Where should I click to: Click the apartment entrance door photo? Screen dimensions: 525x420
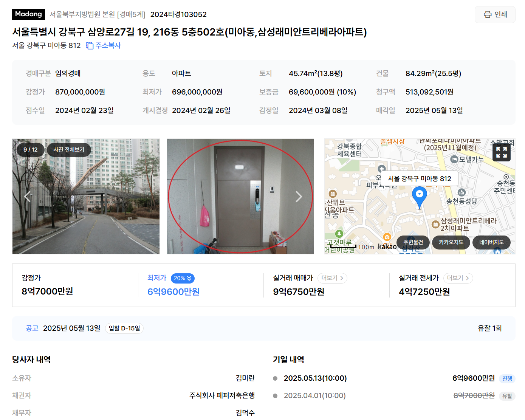[240, 196]
